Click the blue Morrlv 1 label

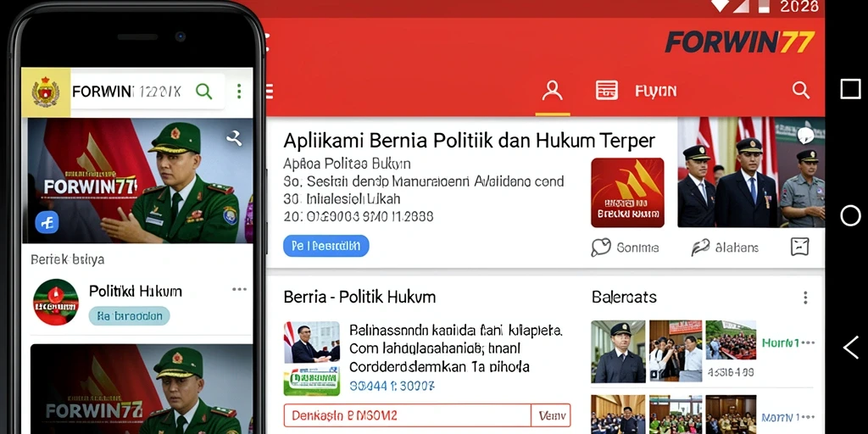point(781,417)
